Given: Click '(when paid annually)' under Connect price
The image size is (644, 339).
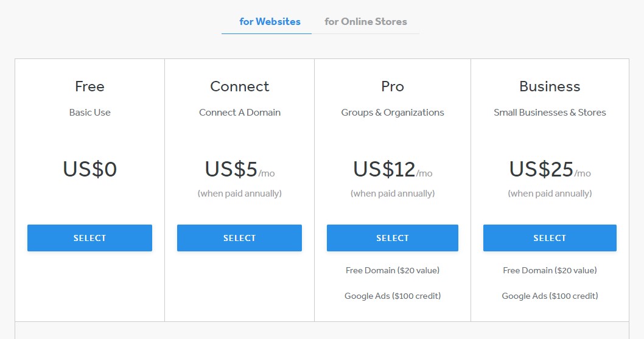Looking at the screenshot, I should point(239,194).
